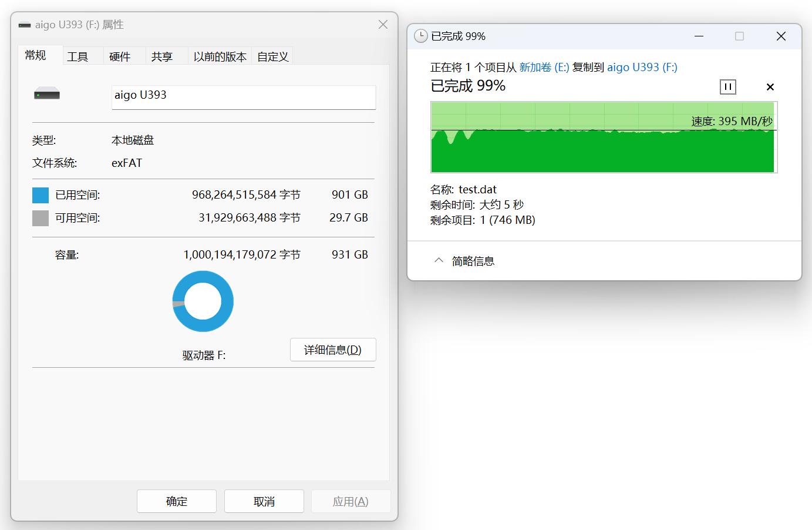Viewport: 812px width, 530px height.
Task: Click the volume name input field
Action: [x=242, y=97]
